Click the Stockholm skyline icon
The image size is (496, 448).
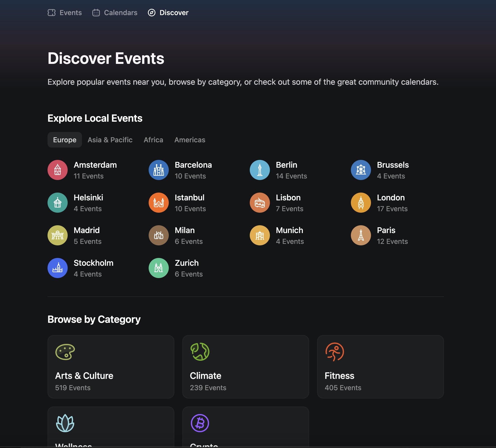tap(58, 268)
